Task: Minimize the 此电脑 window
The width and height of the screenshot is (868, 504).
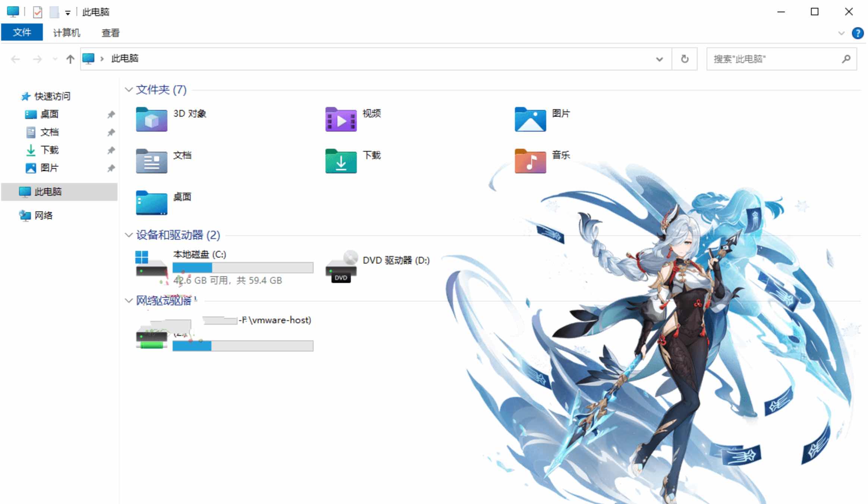Action: tap(781, 12)
